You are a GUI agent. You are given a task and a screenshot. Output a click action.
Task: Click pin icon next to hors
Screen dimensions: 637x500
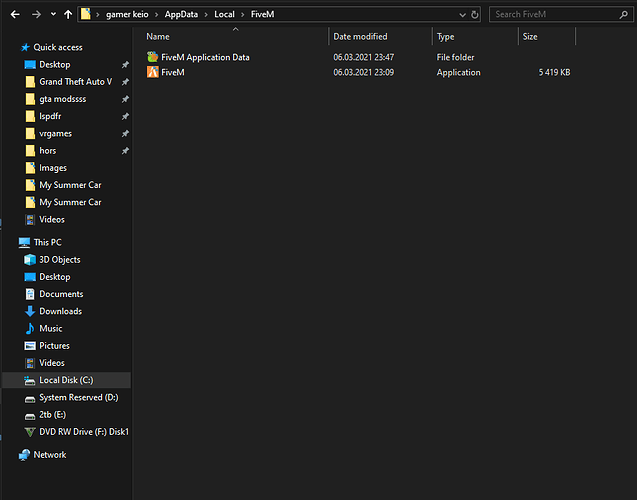[x=125, y=151]
